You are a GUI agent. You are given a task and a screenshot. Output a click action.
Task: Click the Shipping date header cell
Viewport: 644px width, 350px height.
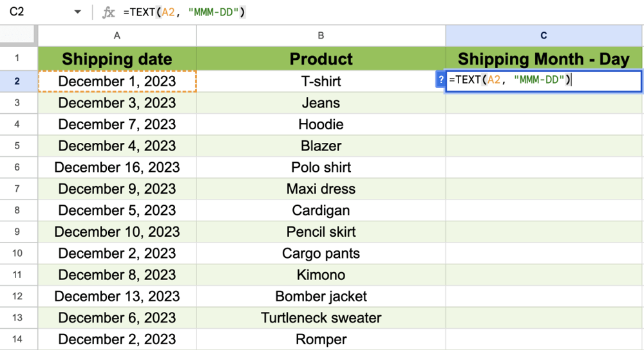pyautogui.click(x=117, y=59)
